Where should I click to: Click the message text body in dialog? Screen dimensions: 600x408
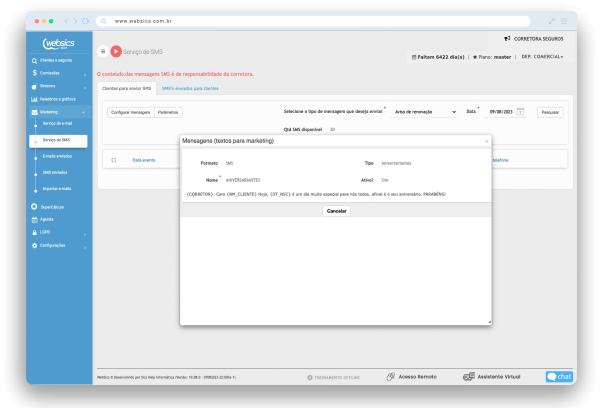pyautogui.click(x=316, y=194)
